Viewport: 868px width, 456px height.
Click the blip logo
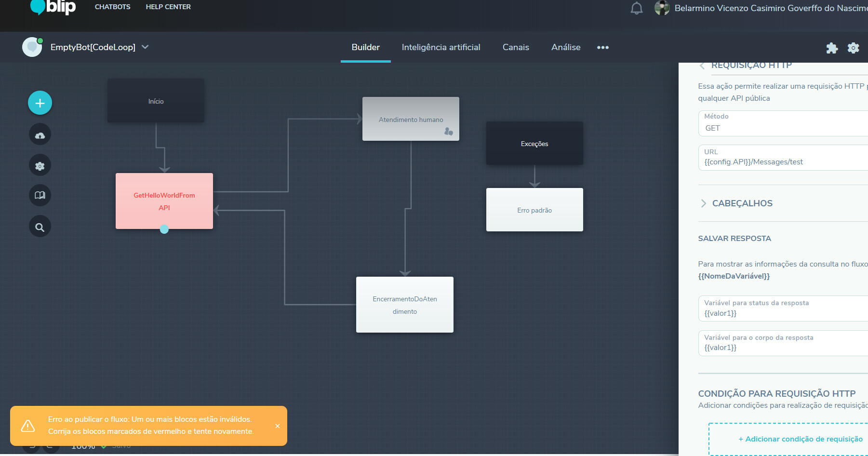point(53,7)
